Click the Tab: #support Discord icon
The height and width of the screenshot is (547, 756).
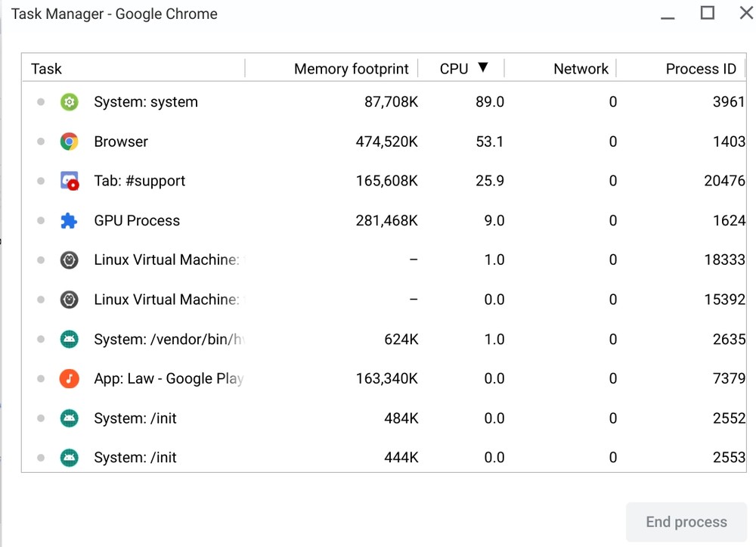[69, 182]
